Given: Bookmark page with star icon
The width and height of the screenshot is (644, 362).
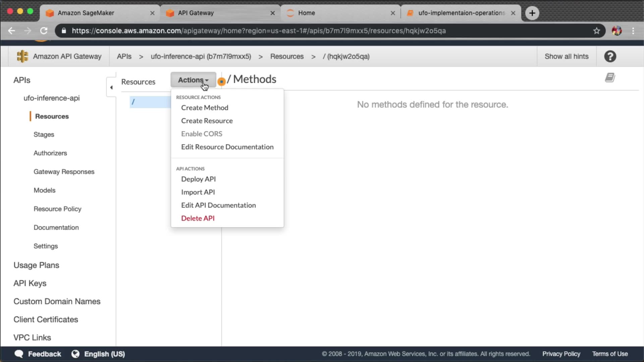Looking at the screenshot, I should [596, 31].
